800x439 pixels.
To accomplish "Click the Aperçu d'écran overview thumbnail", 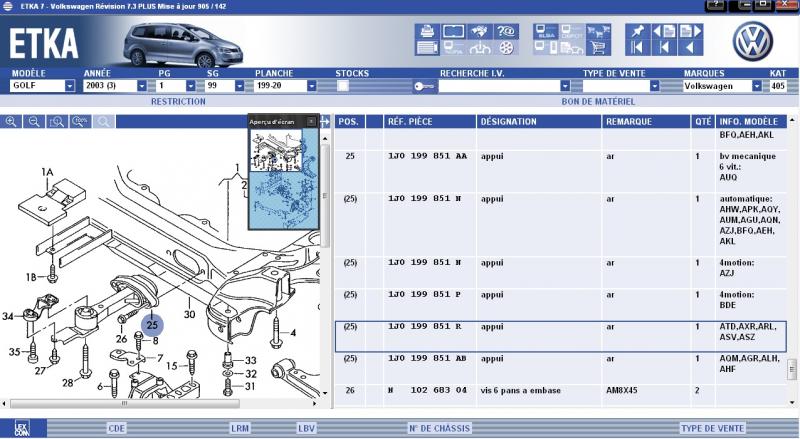I will click(283, 179).
